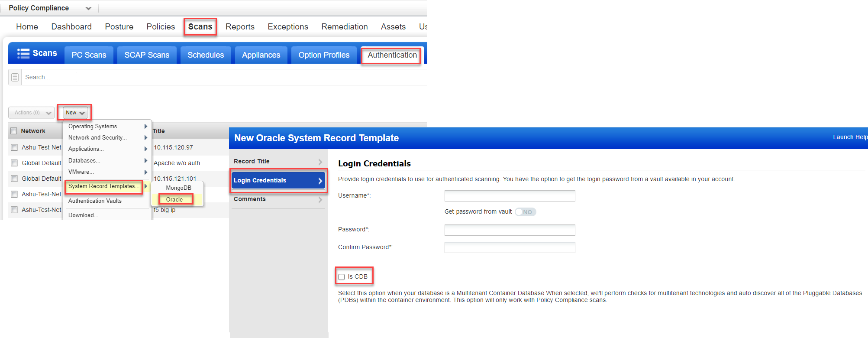The image size is (868, 338).
Task: Expand the Network and Security submenu
Action: click(x=107, y=137)
